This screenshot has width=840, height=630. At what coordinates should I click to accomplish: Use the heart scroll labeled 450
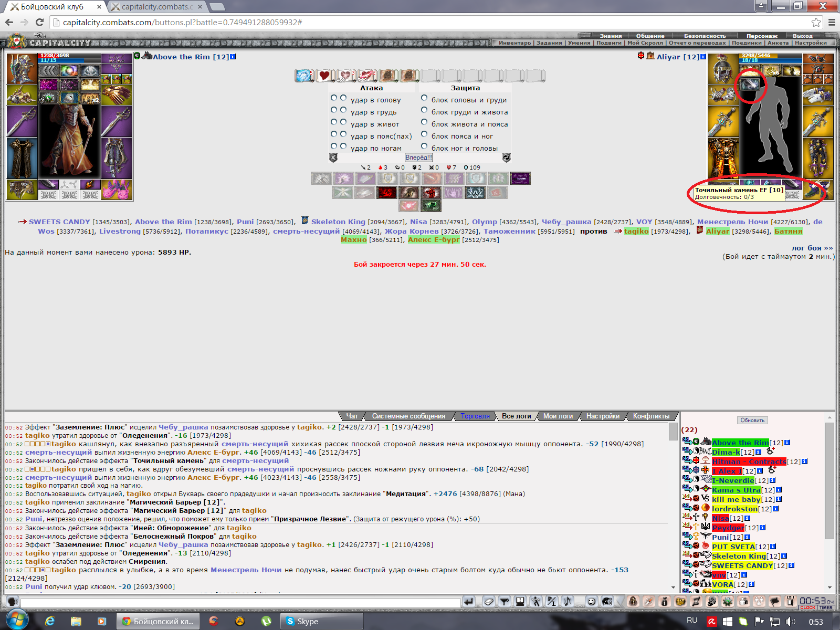click(x=346, y=76)
